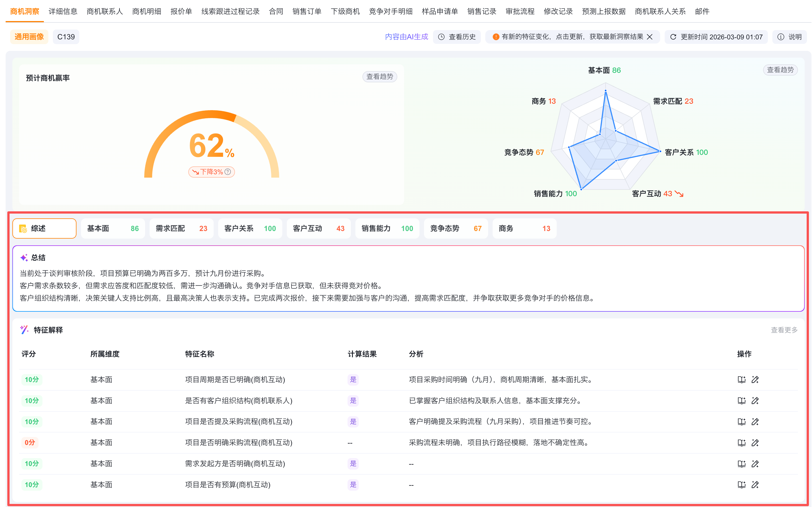
Task: Click the book icon in the last feature row
Action: (741, 485)
